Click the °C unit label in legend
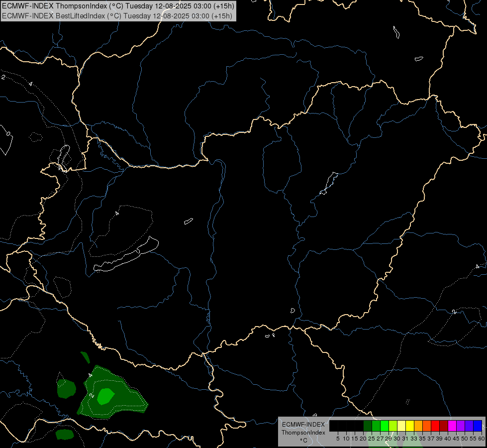The height and width of the screenshot is (448, 487). pos(303,441)
